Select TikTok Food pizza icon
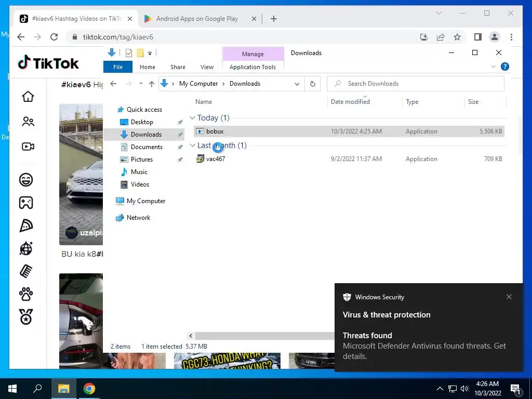 26,225
